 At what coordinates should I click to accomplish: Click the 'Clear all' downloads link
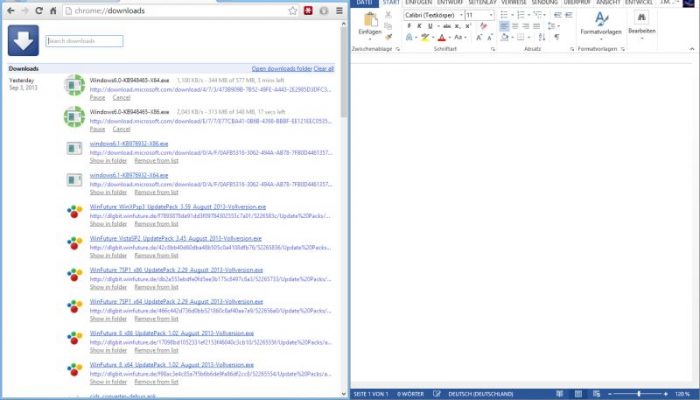[324, 69]
